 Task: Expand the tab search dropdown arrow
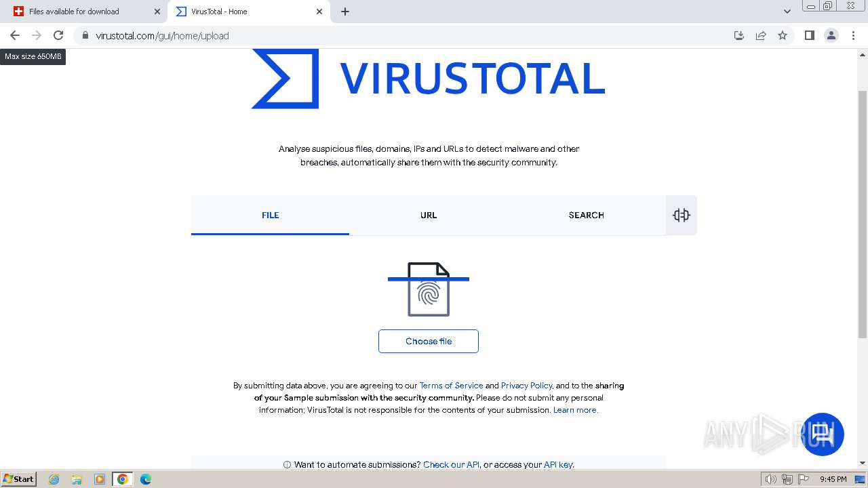coord(787,12)
